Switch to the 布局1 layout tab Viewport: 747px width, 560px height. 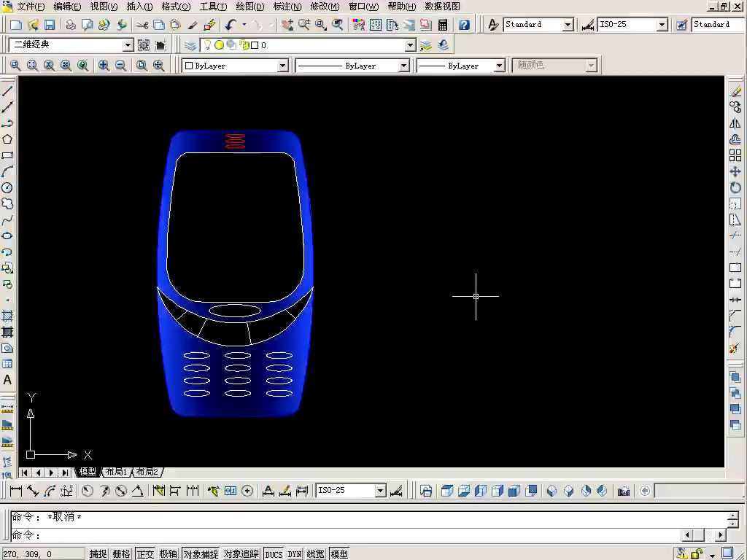(x=116, y=472)
